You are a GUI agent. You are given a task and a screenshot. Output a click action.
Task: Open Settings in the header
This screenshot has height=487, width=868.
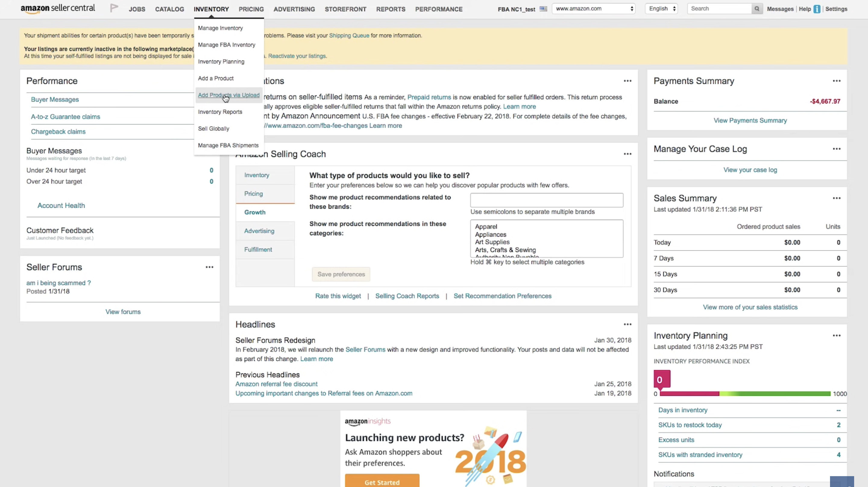[836, 9]
